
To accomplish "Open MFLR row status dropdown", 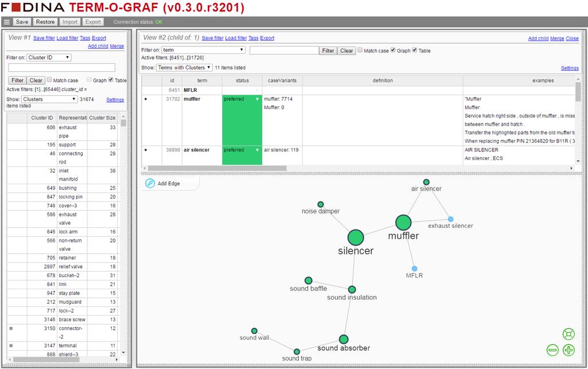I will (x=257, y=90).
